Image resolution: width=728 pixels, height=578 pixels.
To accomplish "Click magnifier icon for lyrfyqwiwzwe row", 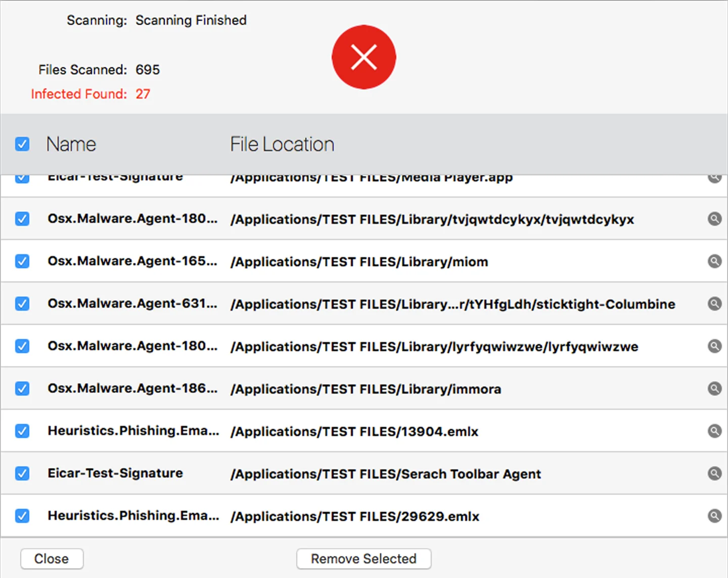I will pos(714,346).
